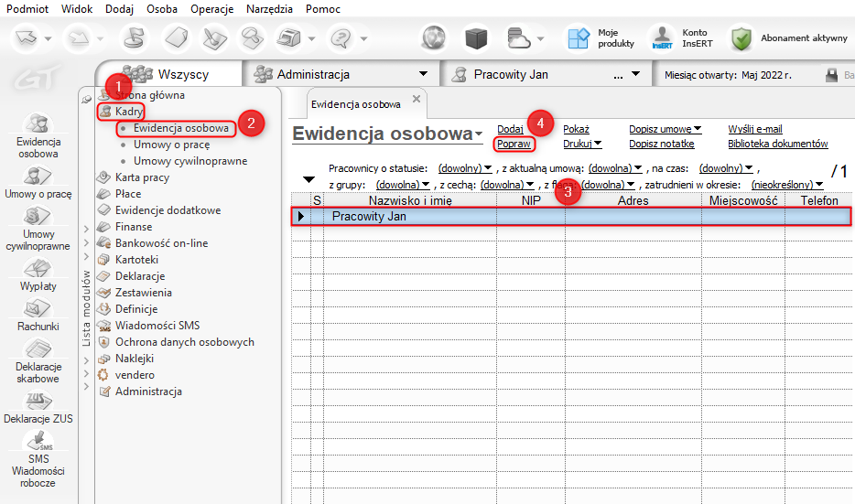This screenshot has height=504, width=855.
Task: Open the Drukuj dropdown
Action: (x=582, y=144)
